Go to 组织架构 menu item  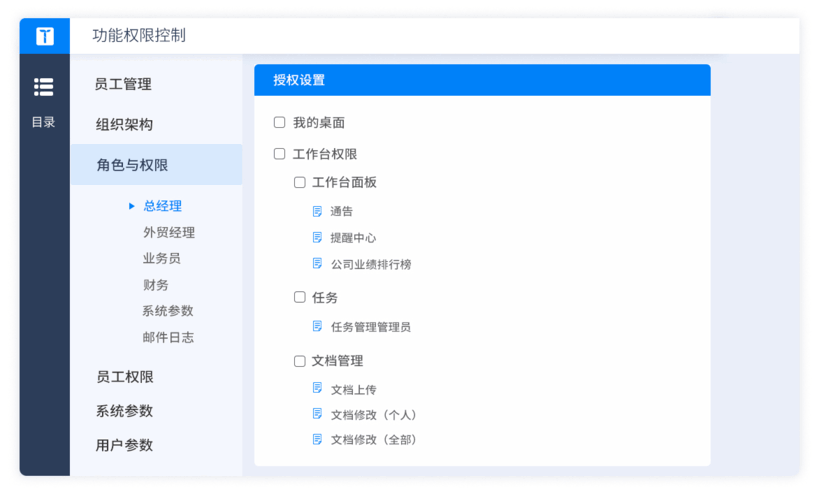tap(124, 125)
